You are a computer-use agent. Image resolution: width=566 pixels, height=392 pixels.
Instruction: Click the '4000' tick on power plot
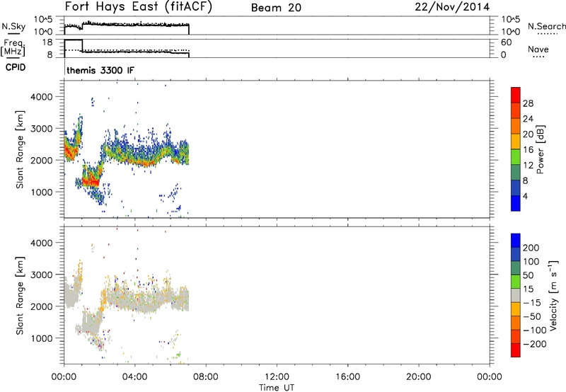click(x=42, y=97)
